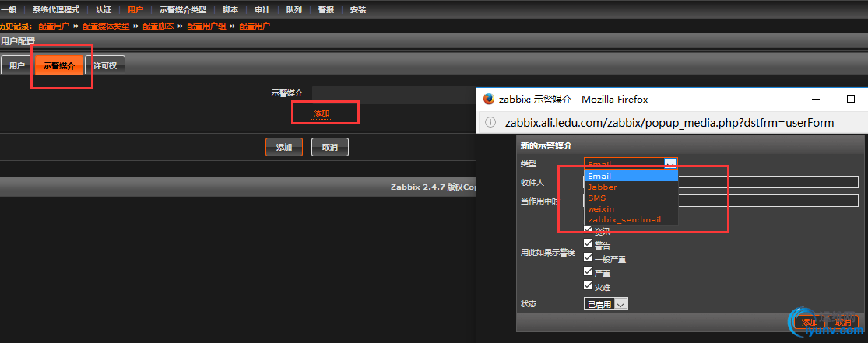Open the 一般 menu item
This screenshot has width=868, height=343.
pyautogui.click(x=9, y=10)
